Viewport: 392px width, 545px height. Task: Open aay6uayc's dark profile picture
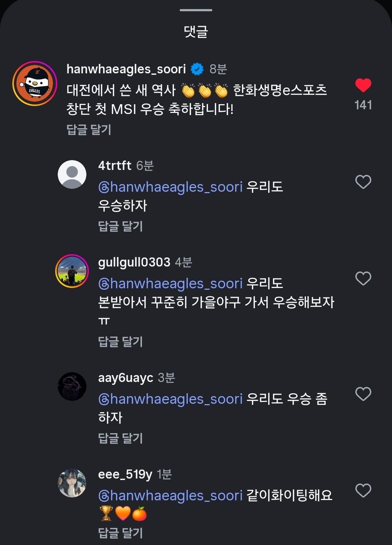(72, 387)
